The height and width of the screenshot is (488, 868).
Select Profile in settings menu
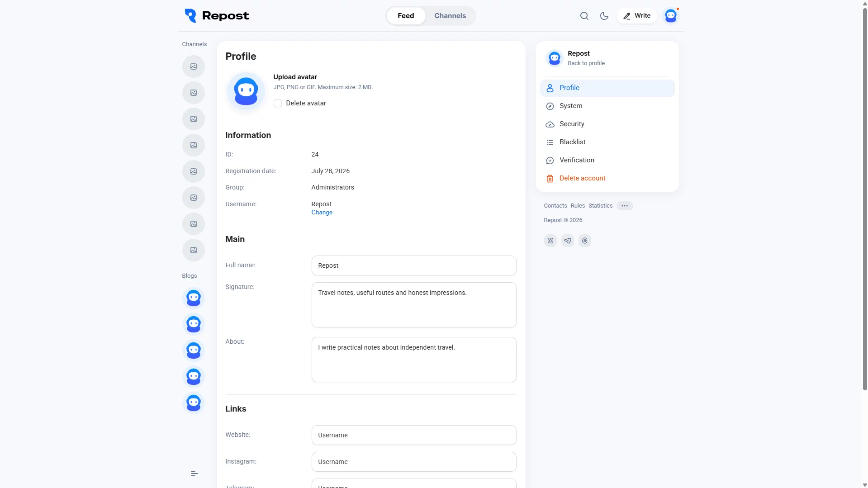pyautogui.click(x=607, y=88)
